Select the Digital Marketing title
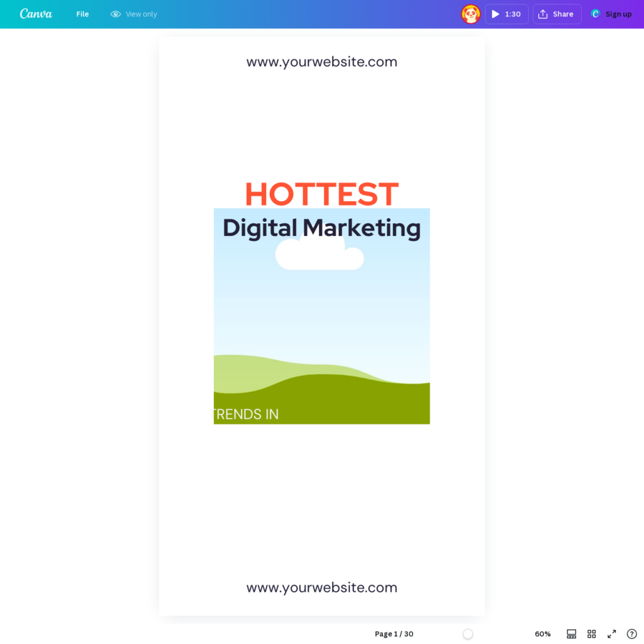 pos(321,228)
